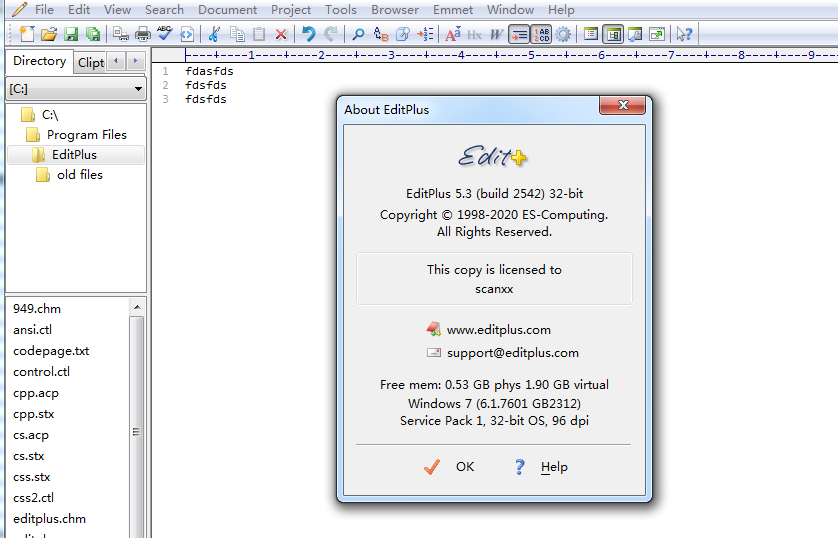Toggle Word Wrap with the W icon
Screen dimensions: 838x538
(496, 34)
